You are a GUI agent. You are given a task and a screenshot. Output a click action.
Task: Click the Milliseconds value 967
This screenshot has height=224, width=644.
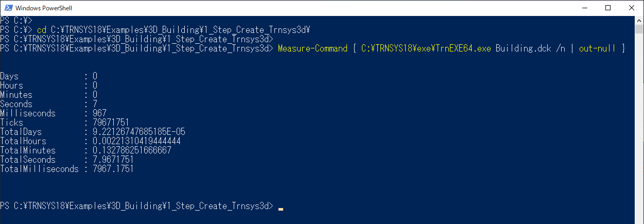[x=99, y=113]
